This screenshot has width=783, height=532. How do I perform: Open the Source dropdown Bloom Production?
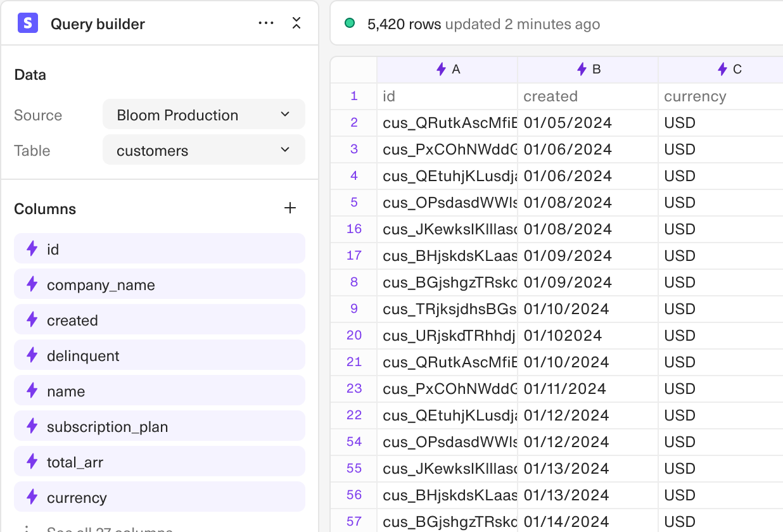[x=204, y=115]
